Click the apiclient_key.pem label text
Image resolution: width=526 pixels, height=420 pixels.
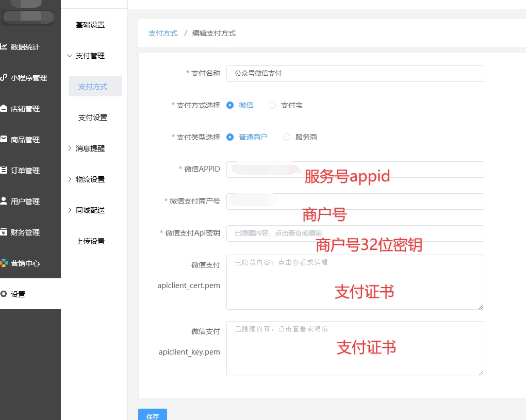pyautogui.click(x=190, y=351)
